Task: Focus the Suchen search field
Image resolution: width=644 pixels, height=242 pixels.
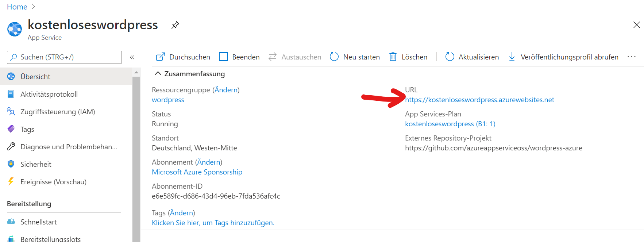Action: [64, 57]
